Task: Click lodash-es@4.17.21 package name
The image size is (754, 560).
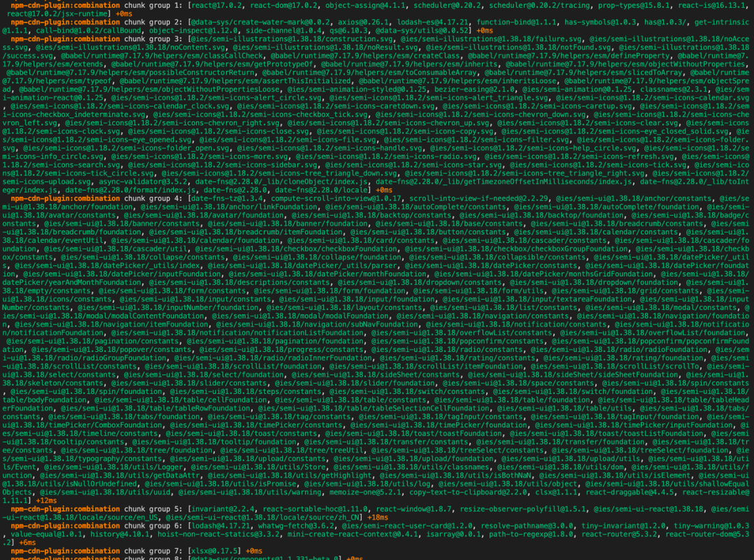Action: point(432,22)
